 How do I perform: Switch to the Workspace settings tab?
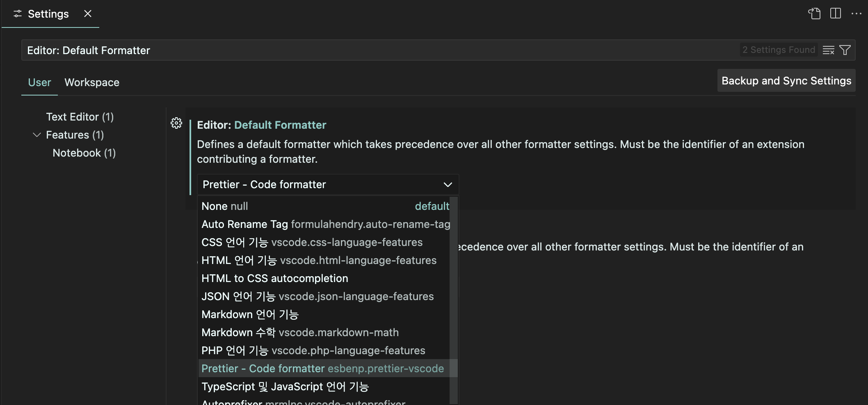click(92, 82)
